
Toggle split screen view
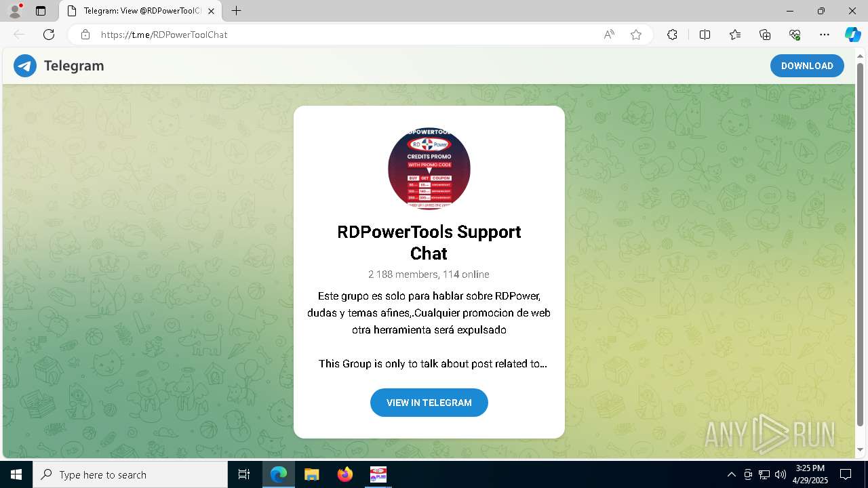point(705,35)
